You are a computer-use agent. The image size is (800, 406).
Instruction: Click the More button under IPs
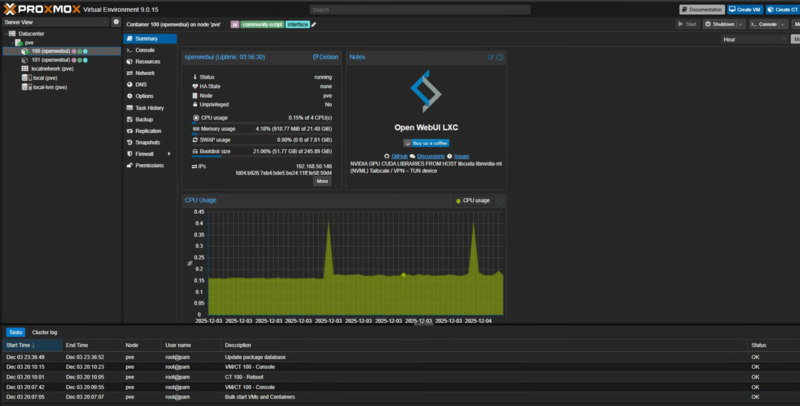[x=322, y=181]
